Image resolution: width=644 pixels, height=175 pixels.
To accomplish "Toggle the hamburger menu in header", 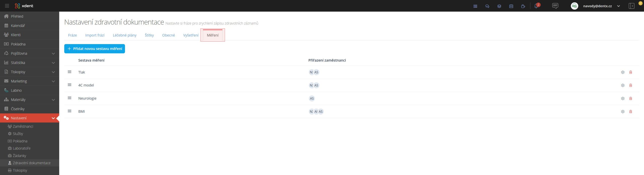I will tap(7, 6).
